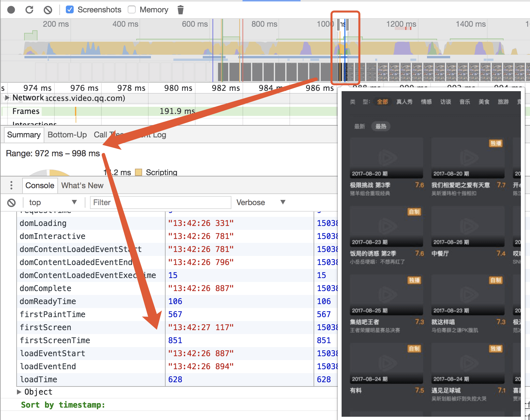Viewport: 530px width, 420px height.
Task: Click the domLoading row name
Action: click(43, 223)
